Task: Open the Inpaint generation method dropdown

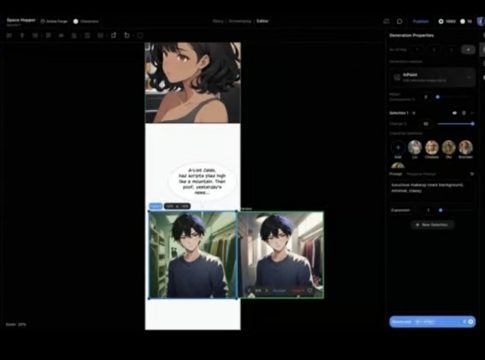Action: (x=432, y=77)
